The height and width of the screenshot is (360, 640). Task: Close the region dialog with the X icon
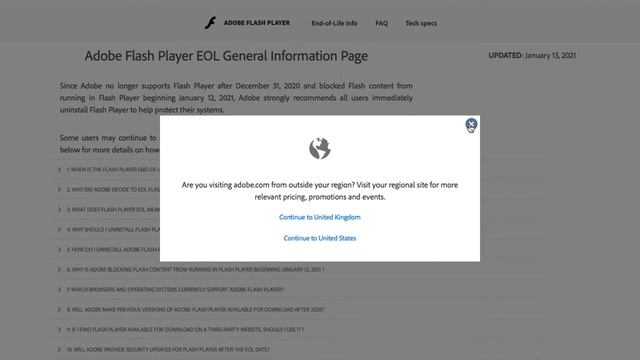coord(471,124)
